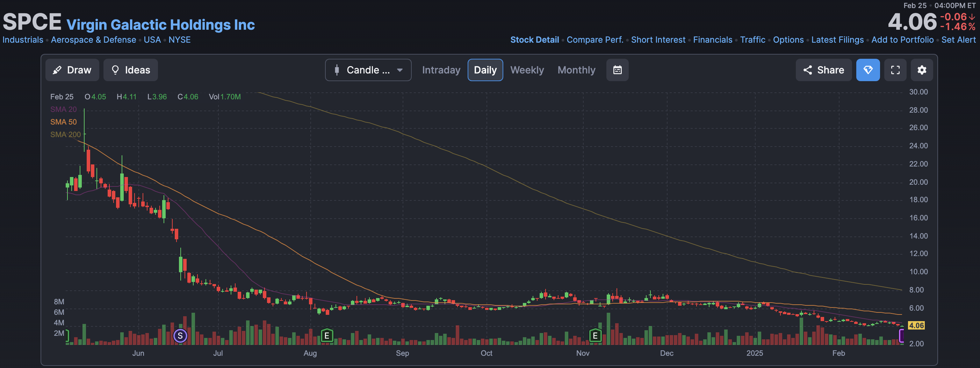Open the Industrials sector link
The height and width of the screenshot is (368, 980).
click(x=23, y=40)
